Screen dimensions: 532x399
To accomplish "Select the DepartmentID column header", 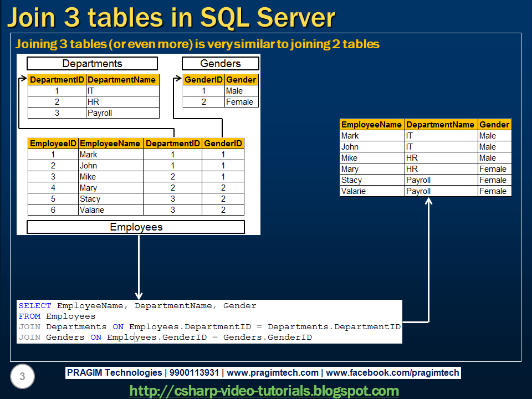I will click(x=173, y=143).
